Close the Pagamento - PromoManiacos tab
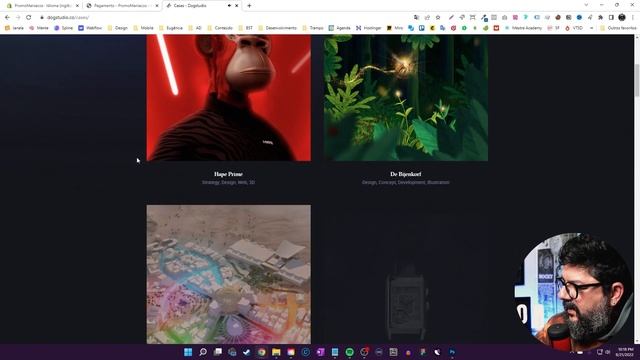The image size is (640, 360). (x=157, y=6)
